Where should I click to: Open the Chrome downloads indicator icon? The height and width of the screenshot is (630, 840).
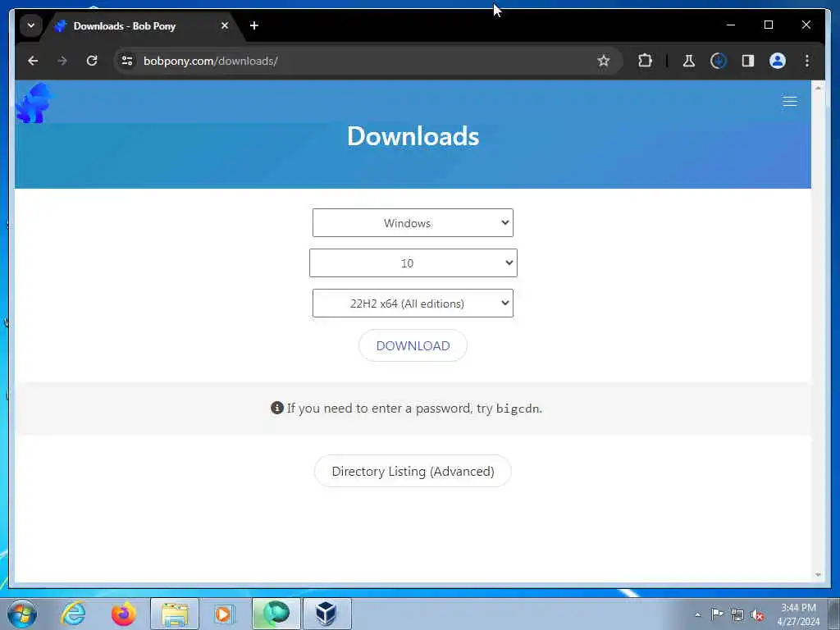(x=719, y=61)
